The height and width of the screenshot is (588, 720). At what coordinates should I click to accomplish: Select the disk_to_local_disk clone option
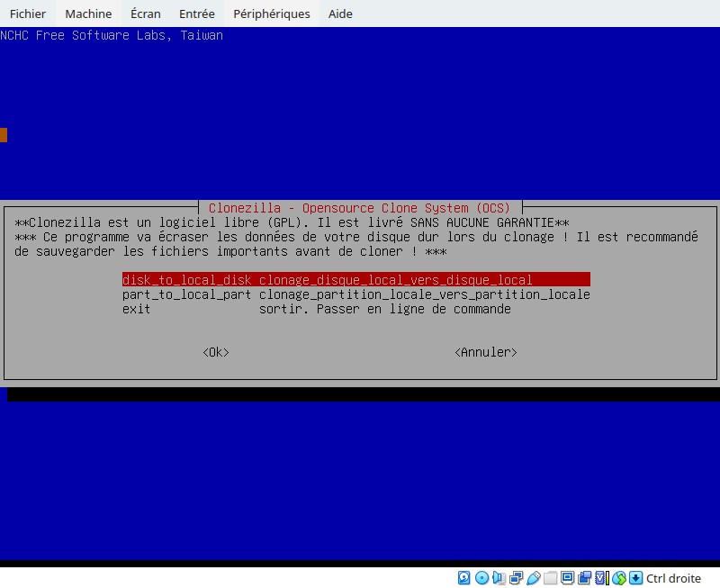[x=355, y=279]
